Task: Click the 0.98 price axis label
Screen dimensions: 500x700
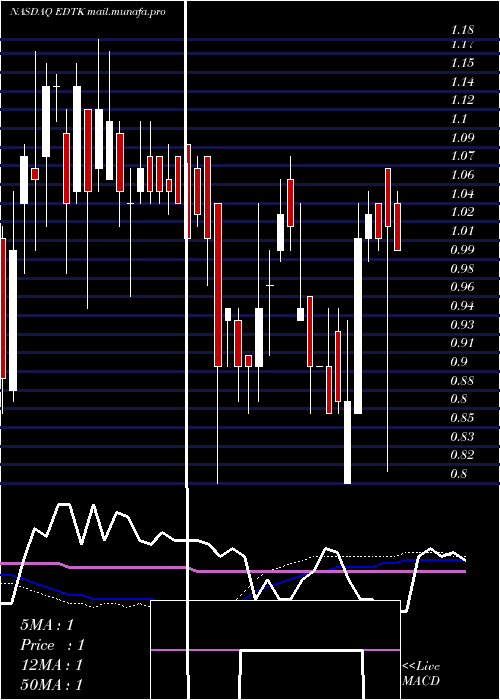Action: click(x=462, y=268)
